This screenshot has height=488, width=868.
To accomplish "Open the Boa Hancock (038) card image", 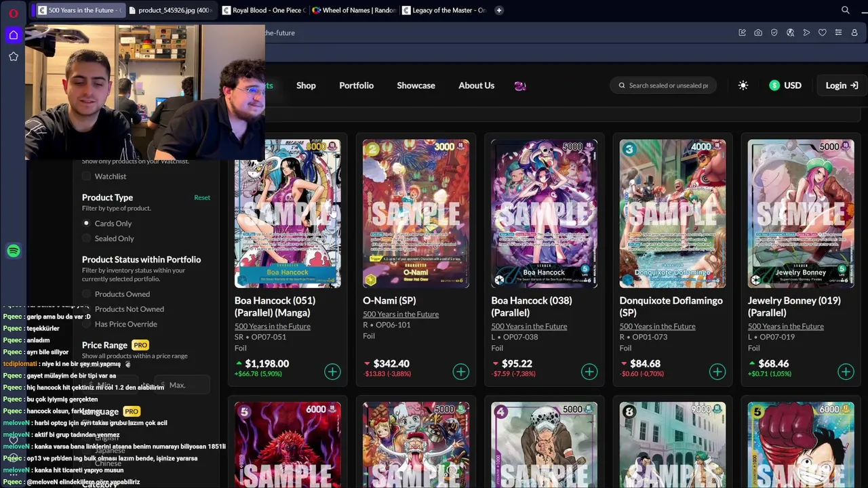I will [x=544, y=213].
